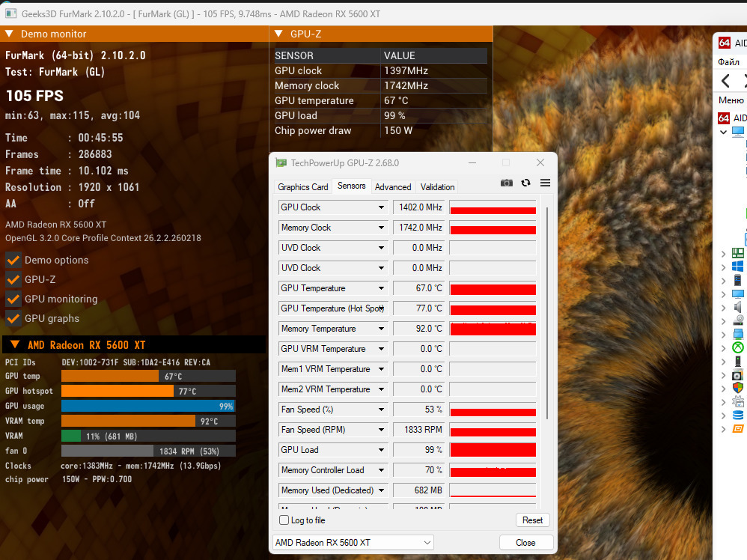Open the Validation tab
This screenshot has height=560, width=747.
437,187
